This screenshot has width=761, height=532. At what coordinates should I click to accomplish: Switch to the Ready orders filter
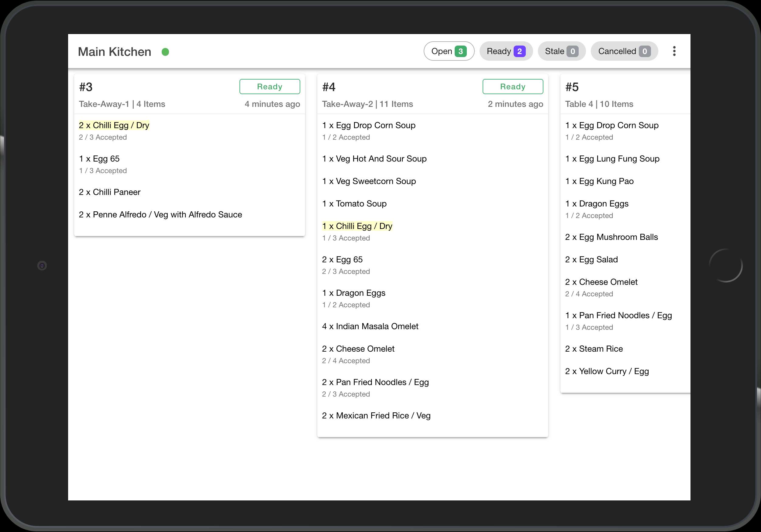498,51
